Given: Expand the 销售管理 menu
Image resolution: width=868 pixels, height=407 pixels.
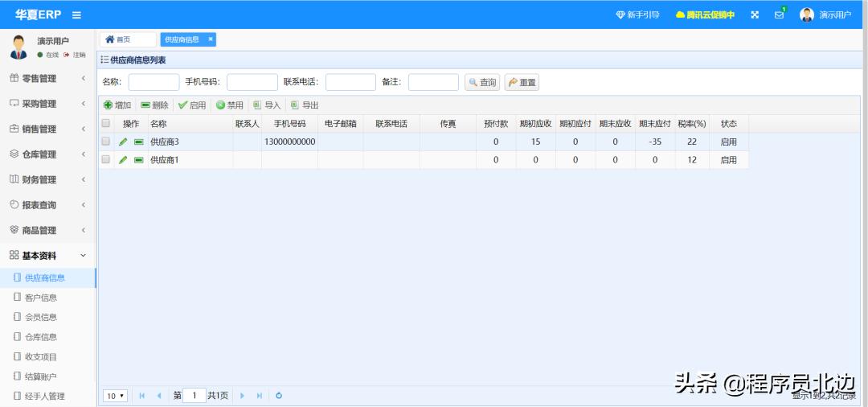Looking at the screenshot, I should [47, 129].
